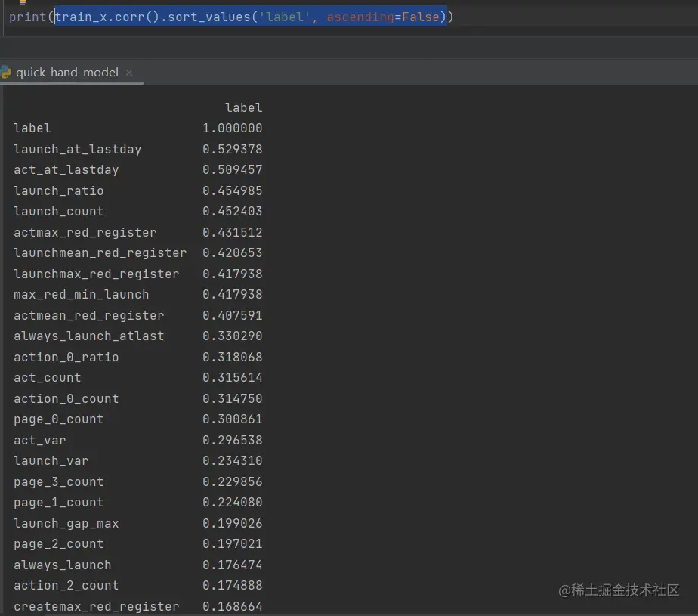Click the launchmax_red_register row name
Screen dimensions: 698x616
[x=97, y=274]
